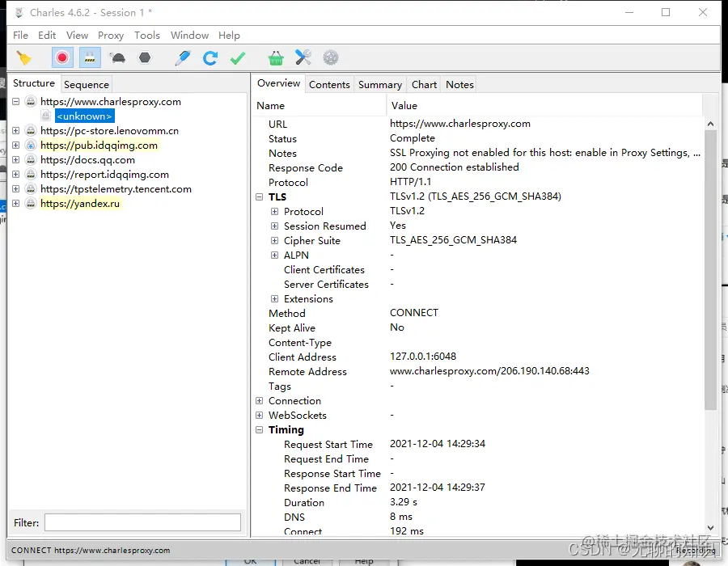Click the overview scrollbar down arrow
The image size is (728, 566).
pos(710,527)
